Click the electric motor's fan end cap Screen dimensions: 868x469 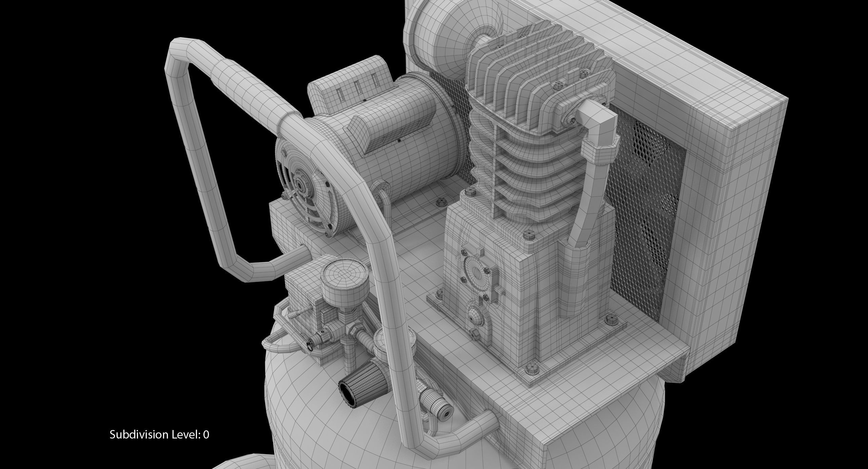click(x=300, y=186)
